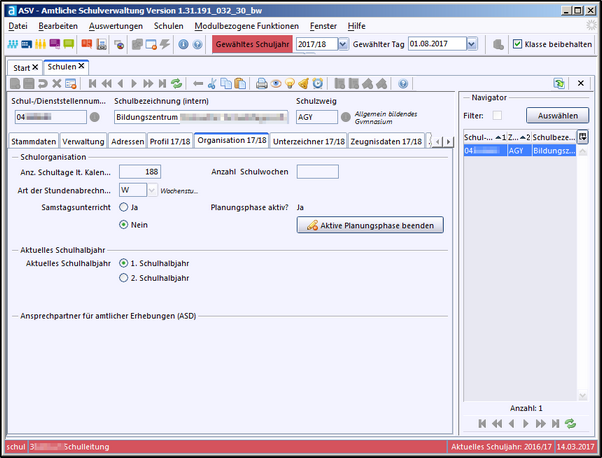602x458 pixels.
Task: Open the Gewähltes Schuljahr dropdown
Action: (343, 44)
